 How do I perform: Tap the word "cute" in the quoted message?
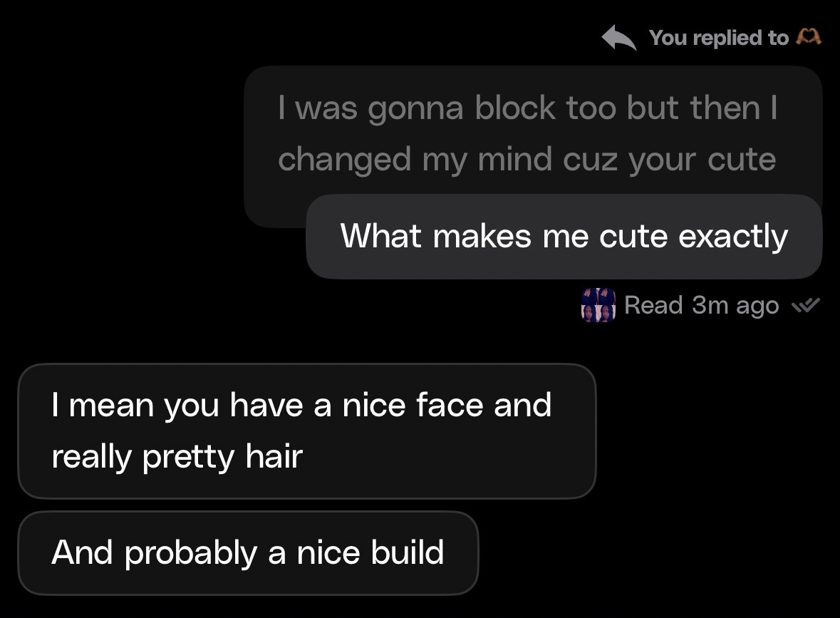point(742,159)
